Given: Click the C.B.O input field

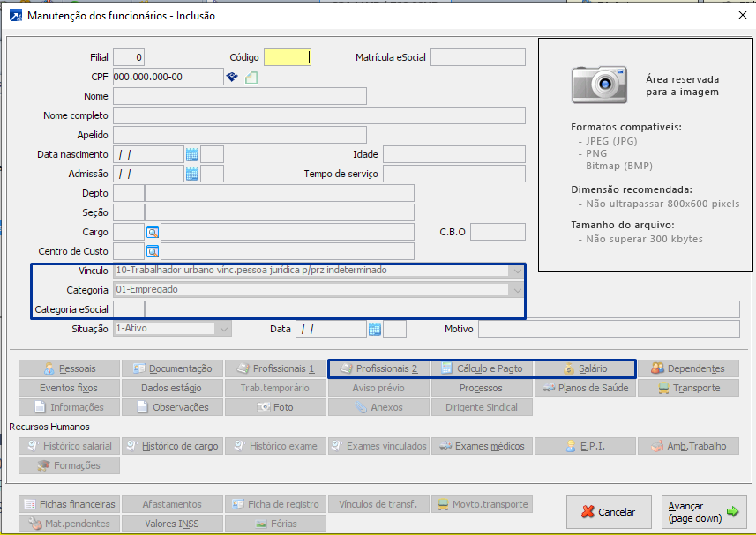Looking at the screenshot, I should [x=498, y=232].
